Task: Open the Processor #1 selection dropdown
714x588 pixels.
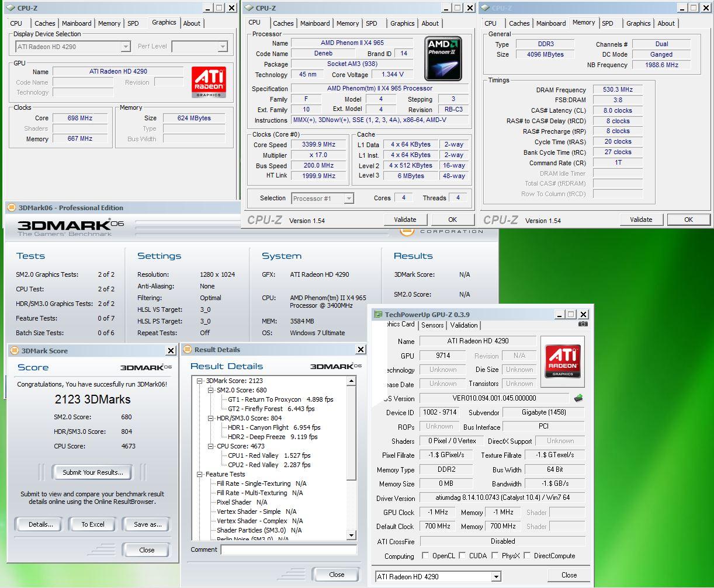Action: (x=349, y=199)
